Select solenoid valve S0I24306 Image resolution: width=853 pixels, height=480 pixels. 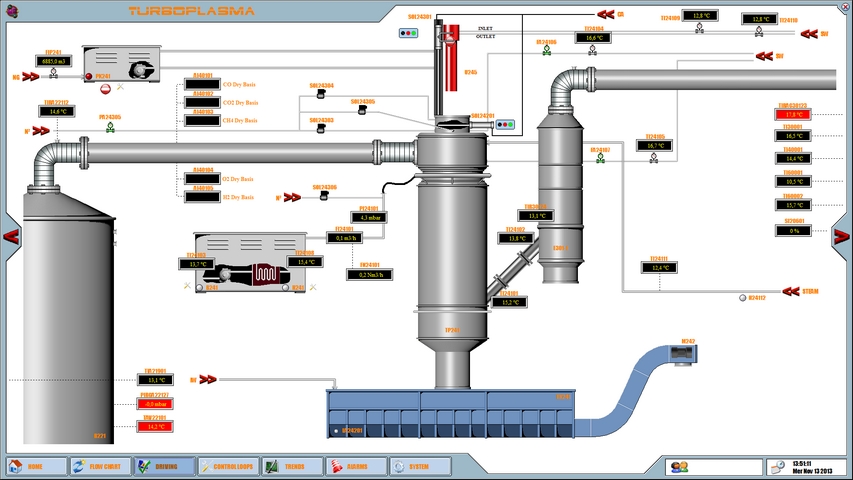(x=324, y=195)
